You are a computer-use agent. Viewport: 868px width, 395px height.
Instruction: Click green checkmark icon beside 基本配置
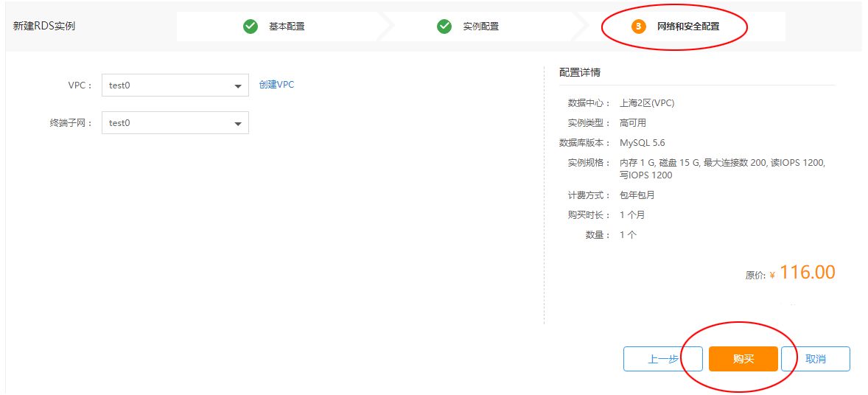click(x=251, y=26)
